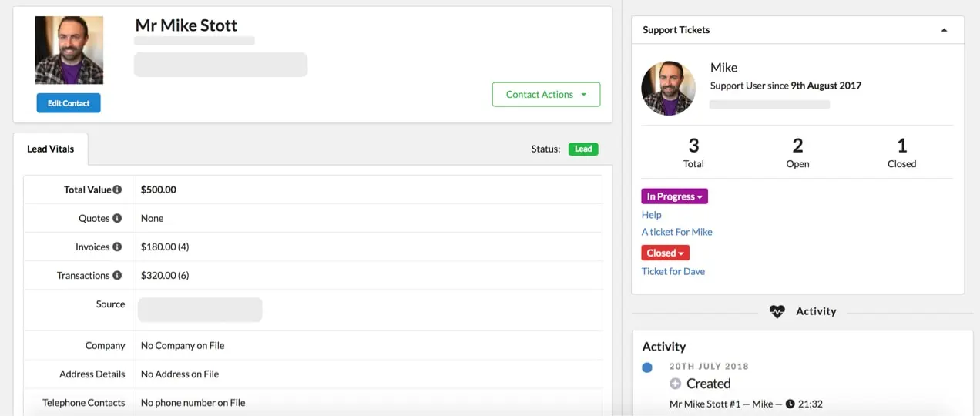Click the blue timeline dot for 20th July 2018
980x416 pixels.
[x=647, y=367]
